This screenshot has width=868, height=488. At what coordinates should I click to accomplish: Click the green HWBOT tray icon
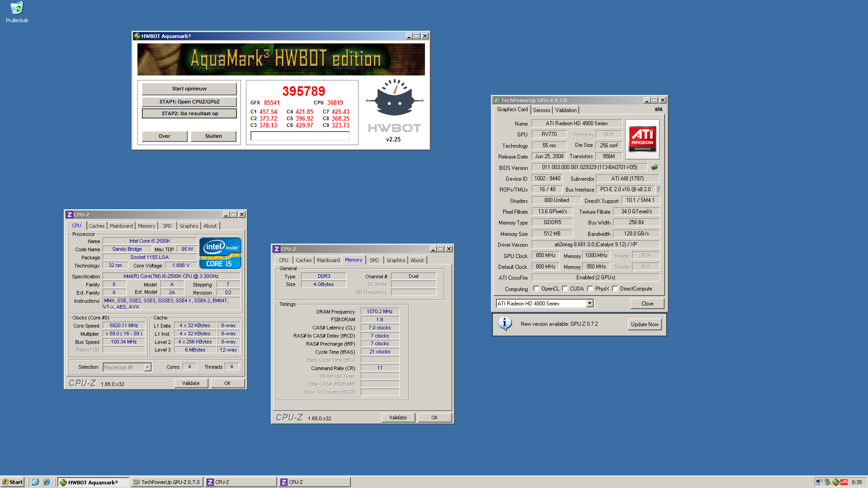click(835, 482)
